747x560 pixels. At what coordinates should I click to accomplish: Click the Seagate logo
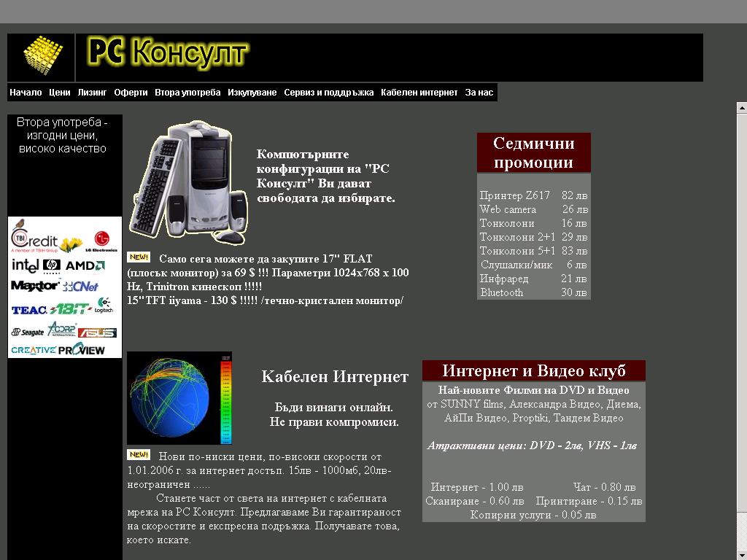[28, 332]
